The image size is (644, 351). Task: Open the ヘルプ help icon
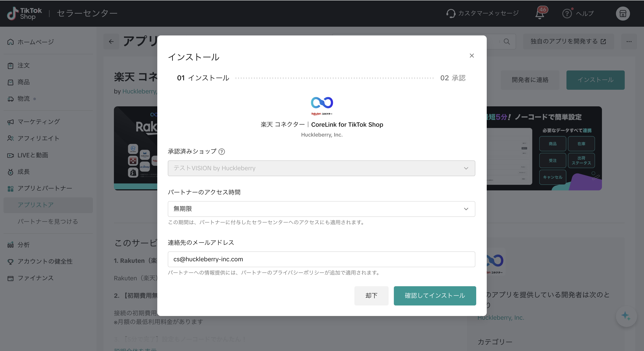[x=567, y=14]
